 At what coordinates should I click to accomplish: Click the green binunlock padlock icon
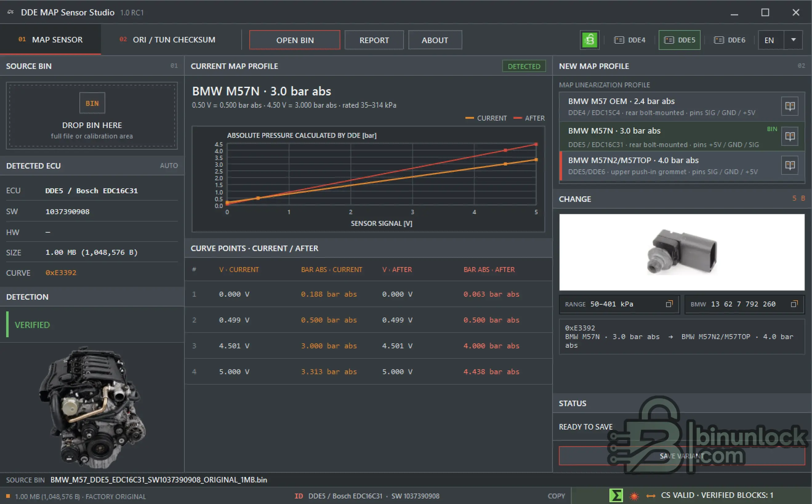[589, 40]
